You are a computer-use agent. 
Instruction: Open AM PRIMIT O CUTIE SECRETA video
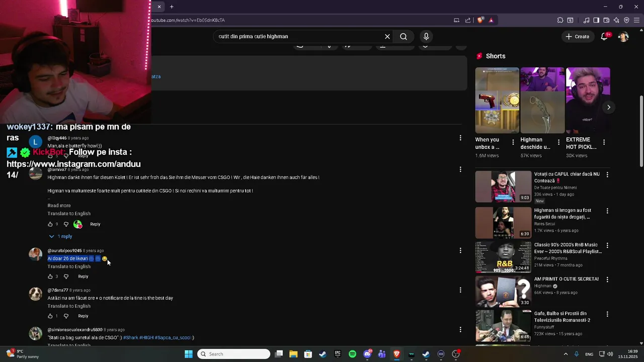(567, 279)
